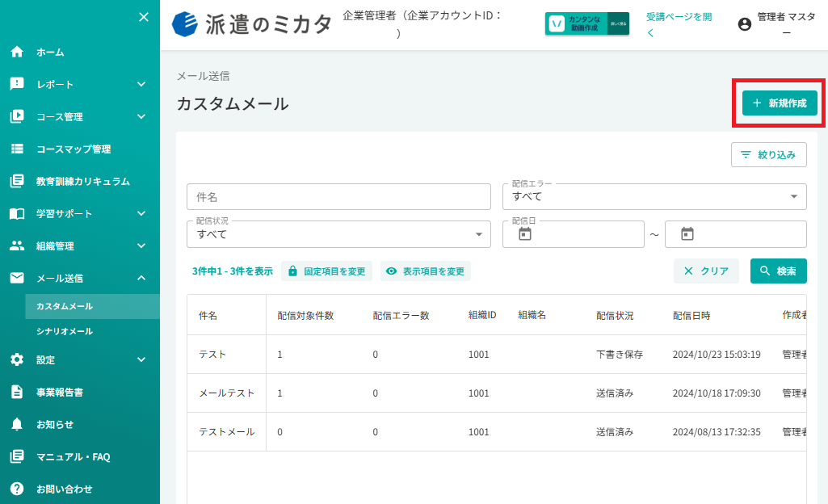Click the カンタンな動画作成 banner
Viewport: 828px width, 504px height.
587,23
